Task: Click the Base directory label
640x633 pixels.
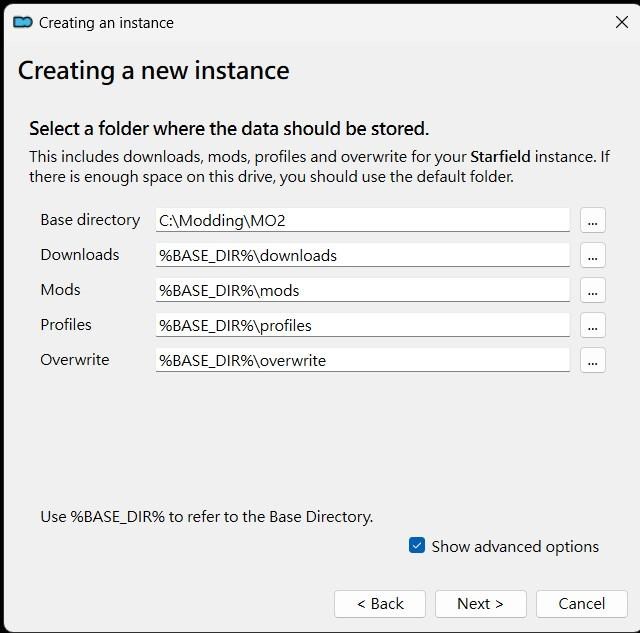Action: click(90, 219)
